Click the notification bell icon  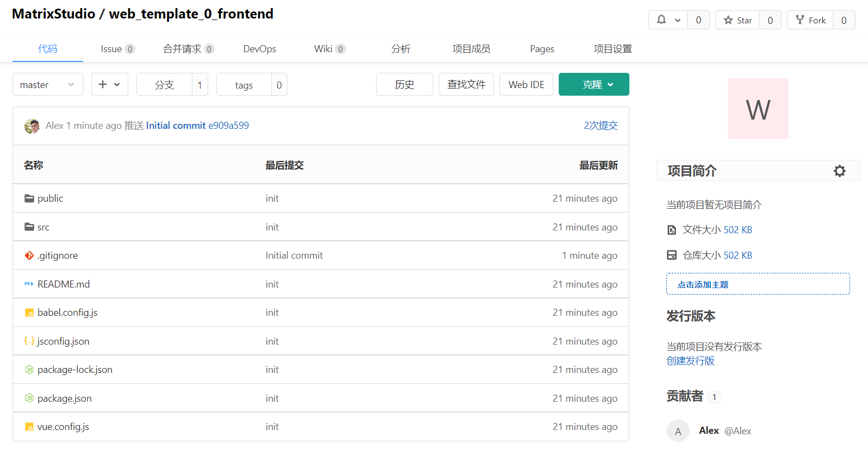coord(661,20)
